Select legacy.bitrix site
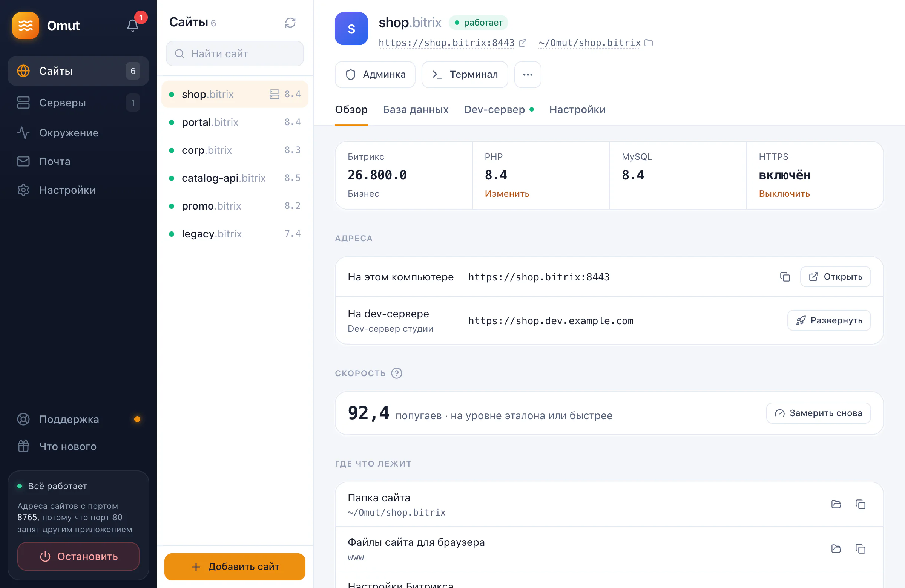This screenshot has height=588, width=905. tap(235, 233)
